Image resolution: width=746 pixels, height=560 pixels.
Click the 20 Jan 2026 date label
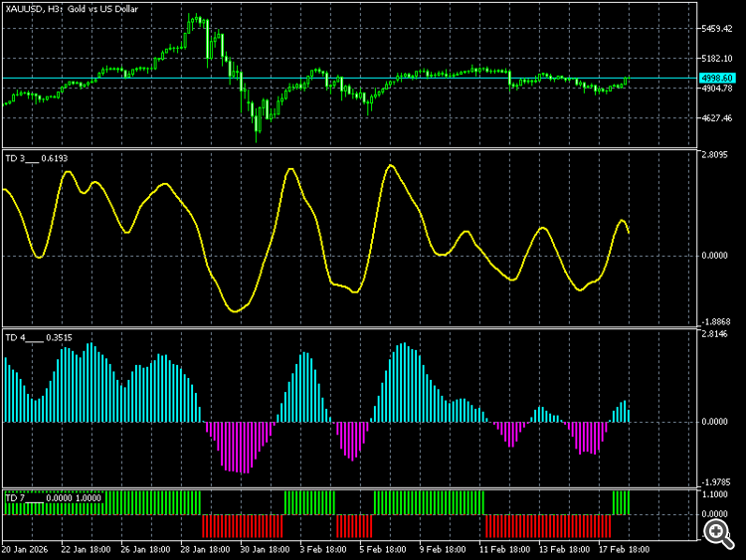(x=25, y=549)
